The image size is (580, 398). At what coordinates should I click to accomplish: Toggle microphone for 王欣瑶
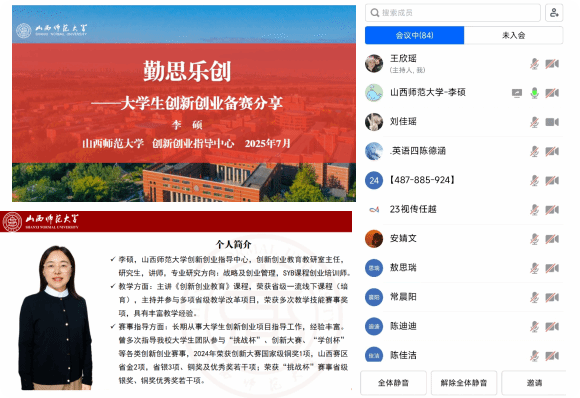(534, 64)
